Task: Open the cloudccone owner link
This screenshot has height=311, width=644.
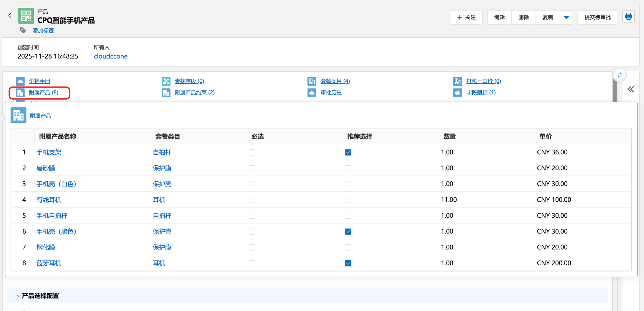Action: [x=110, y=56]
